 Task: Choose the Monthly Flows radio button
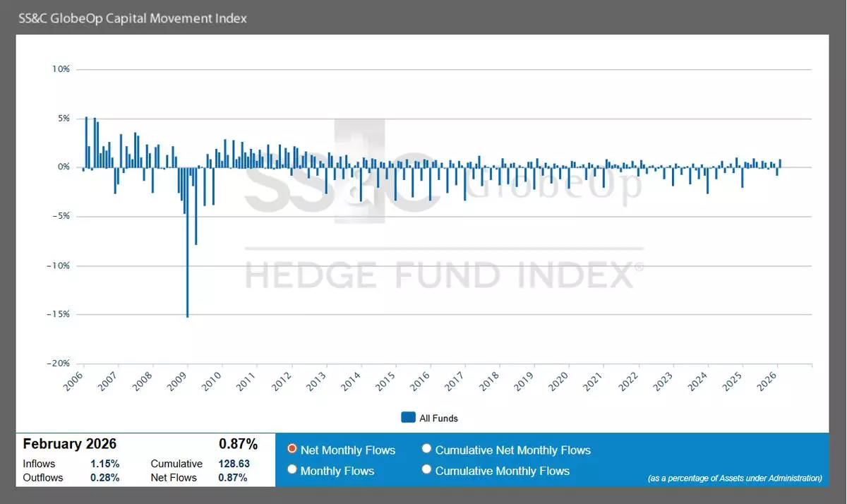[x=292, y=470]
